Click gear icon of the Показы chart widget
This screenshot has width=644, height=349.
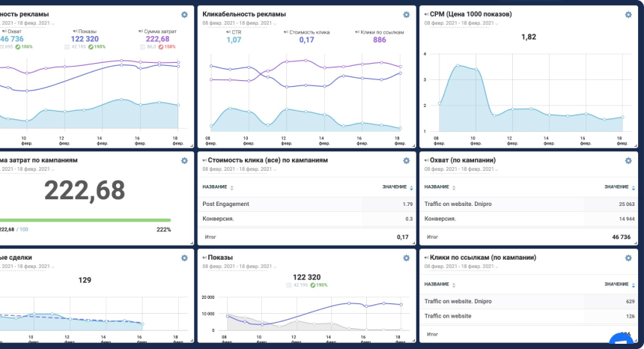[x=406, y=258]
